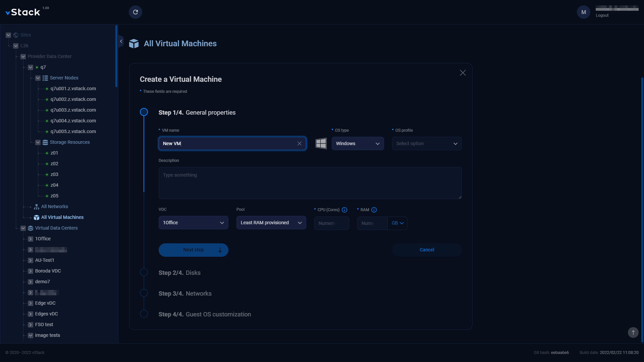Close the Create a Virtual Machine dialog

pyautogui.click(x=463, y=73)
